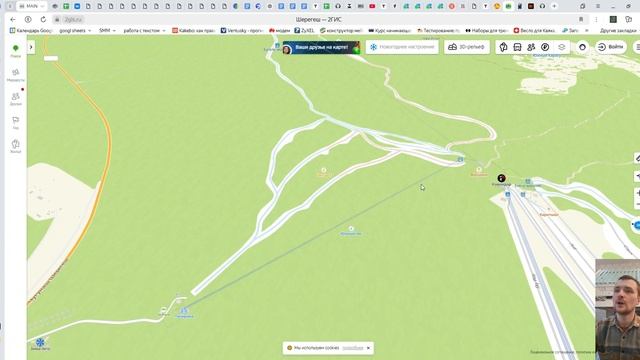
Task: Open the Google Calendar bookmark
Action: click(x=31, y=31)
